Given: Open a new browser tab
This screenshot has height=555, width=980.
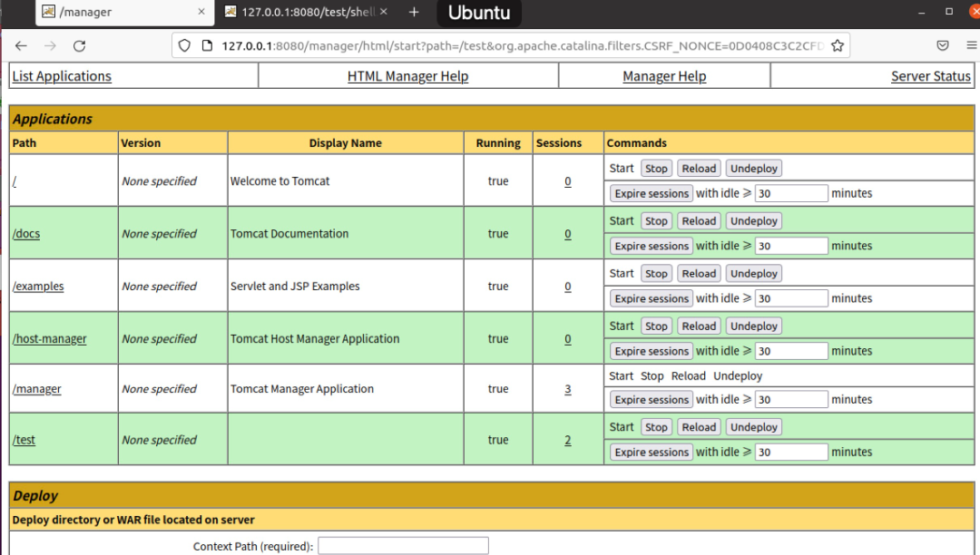Looking at the screenshot, I should 414,12.
